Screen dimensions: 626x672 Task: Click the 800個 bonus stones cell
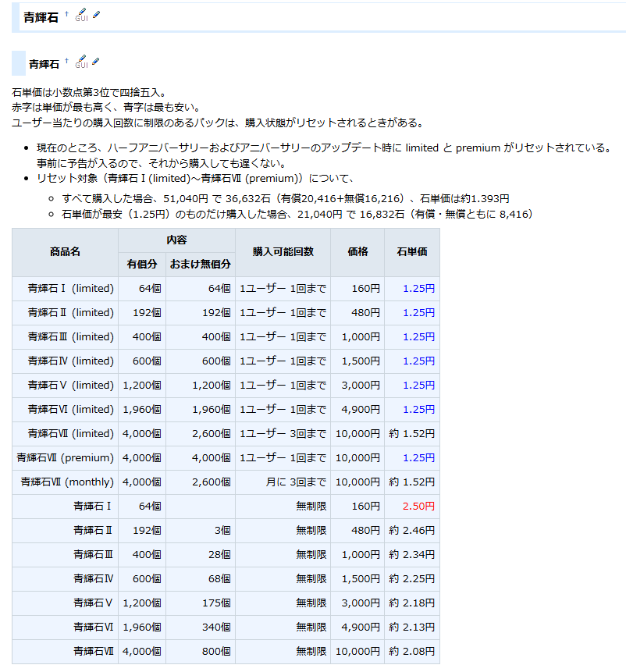(200, 652)
